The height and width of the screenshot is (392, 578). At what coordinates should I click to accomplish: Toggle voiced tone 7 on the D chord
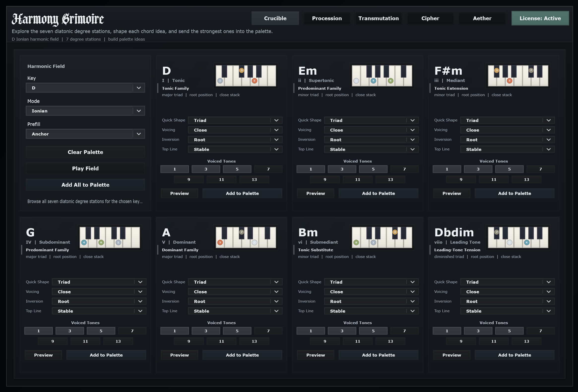click(268, 169)
